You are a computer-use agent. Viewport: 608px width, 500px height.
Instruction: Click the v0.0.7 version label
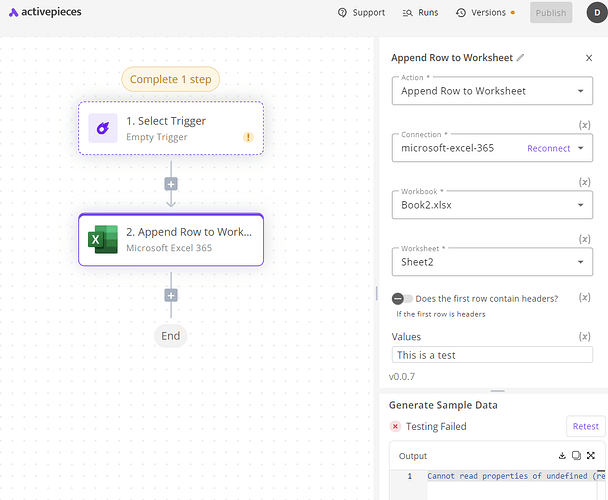point(402,377)
